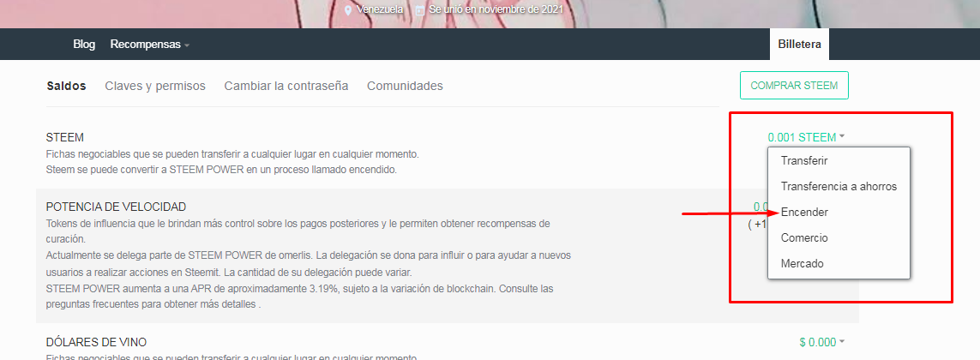Click the COMPRAR STEEM button
Screen dimensions: 980x360
point(794,86)
